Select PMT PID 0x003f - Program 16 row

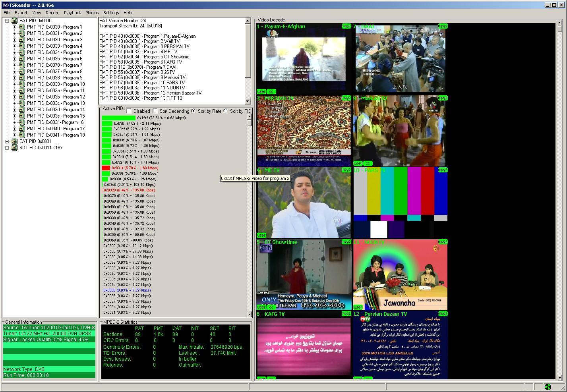55,122
